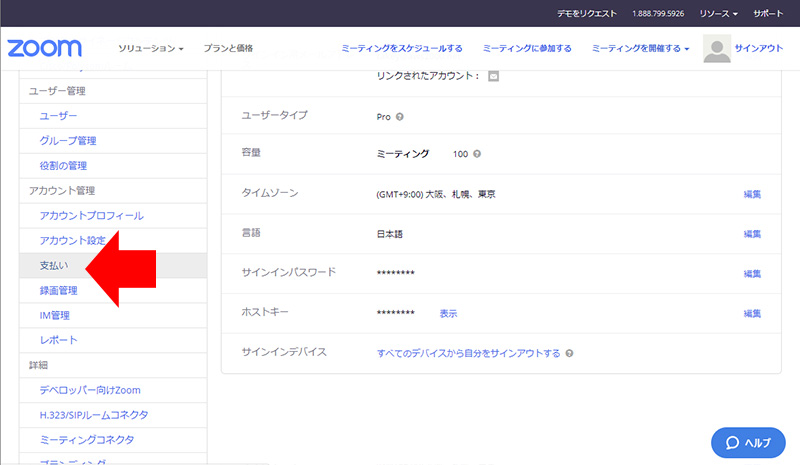Viewport: 800px width, 465px height.
Task: Click the サインアウト link
Action: coord(758,48)
